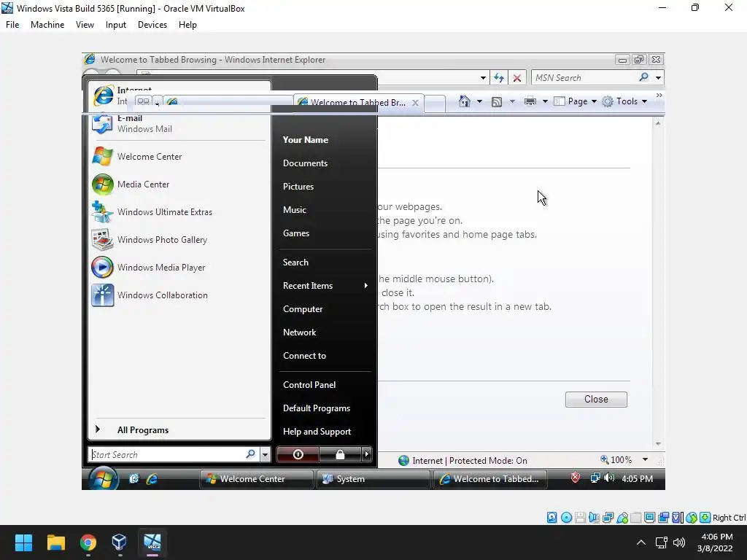747x560 pixels.
Task: Open Help and Support
Action: tap(317, 432)
